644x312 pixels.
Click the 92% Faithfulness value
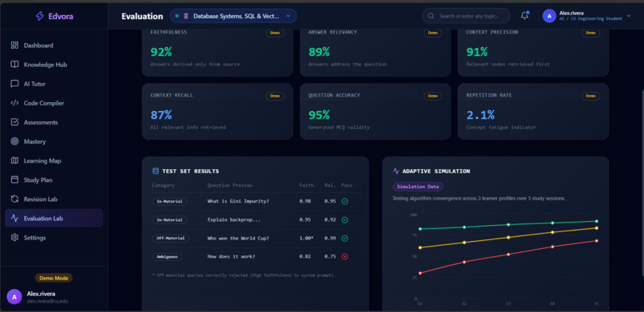[x=161, y=52]
